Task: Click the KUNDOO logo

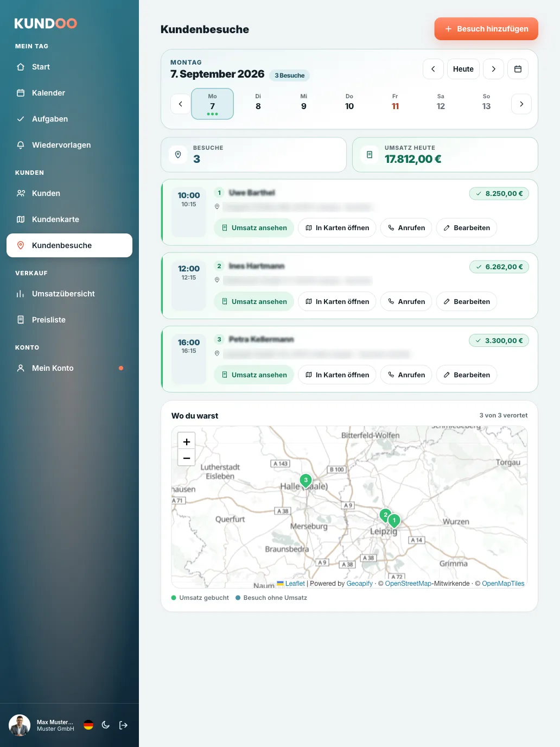Action: (46, 23)
